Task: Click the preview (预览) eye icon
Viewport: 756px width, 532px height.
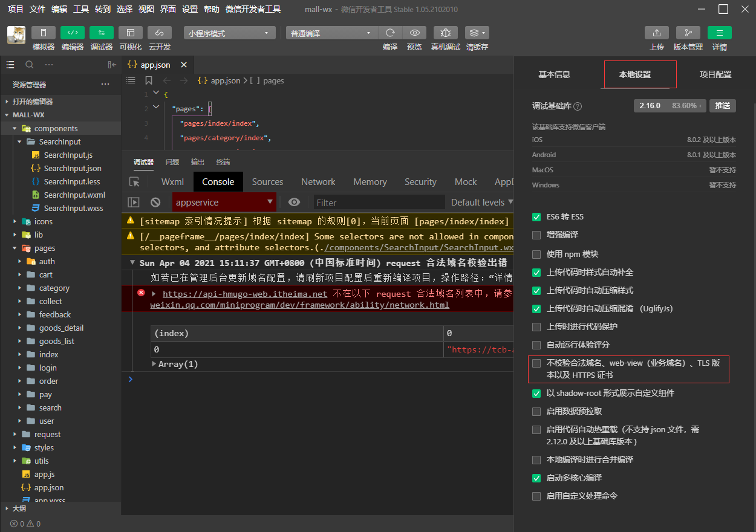Action: point(414,33)
